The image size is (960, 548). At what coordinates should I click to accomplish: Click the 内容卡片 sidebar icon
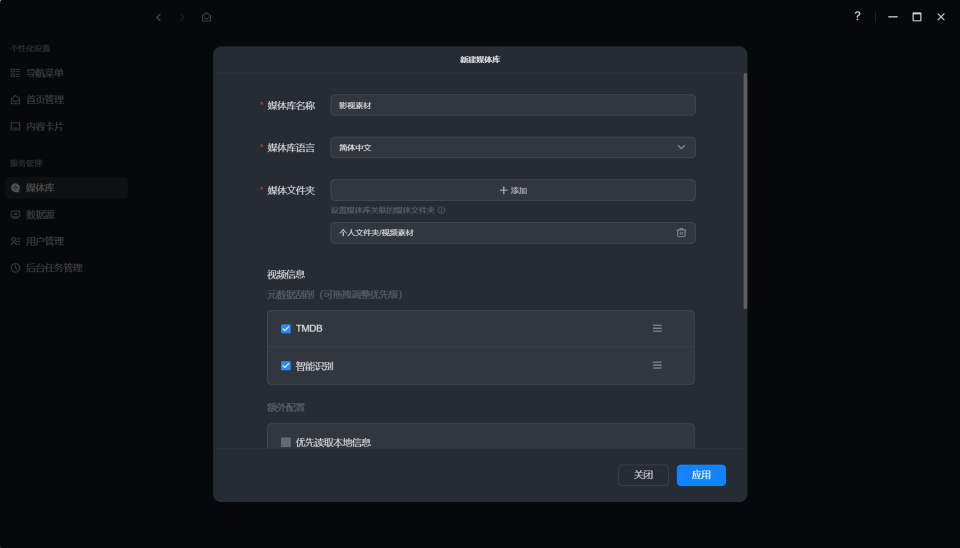click(x=15, y=127)
